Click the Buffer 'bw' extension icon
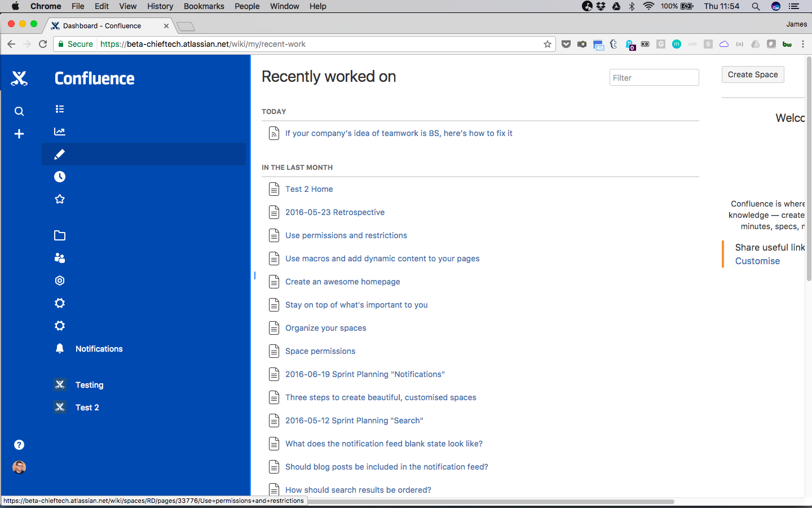Viewport: 812px width, 508px height. [x=787, y=44]
